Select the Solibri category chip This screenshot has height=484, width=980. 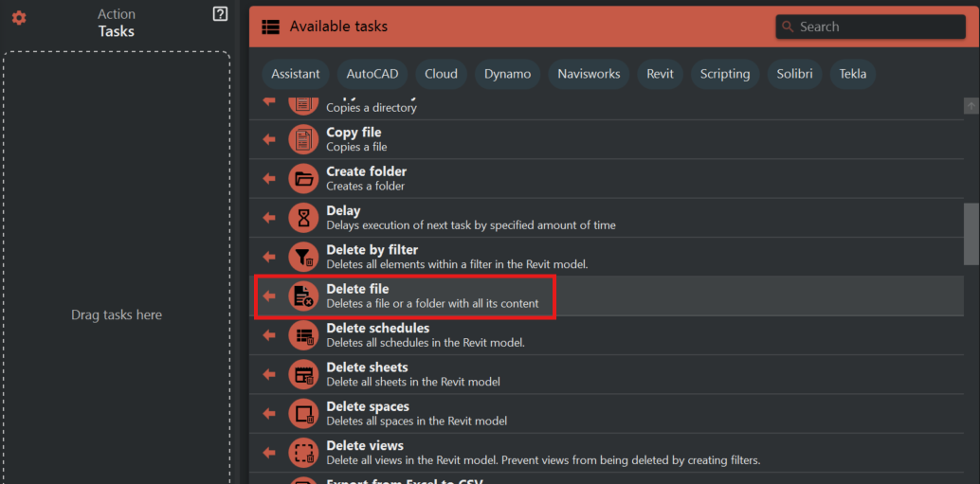pos(794,74)
